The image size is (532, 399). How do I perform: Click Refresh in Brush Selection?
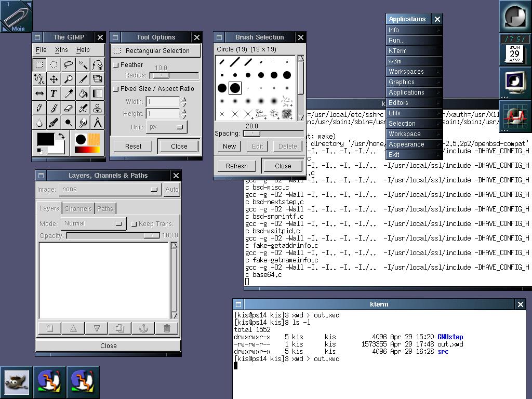click(236, 165)
